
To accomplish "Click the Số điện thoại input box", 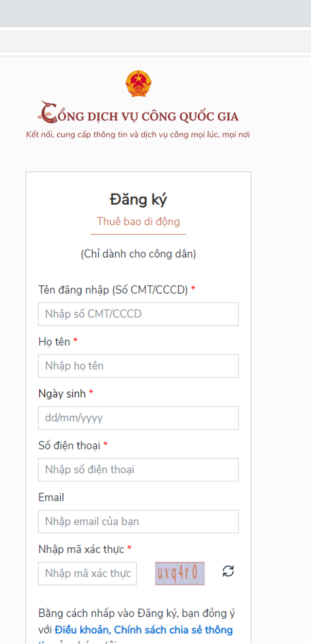I will 138,470.
